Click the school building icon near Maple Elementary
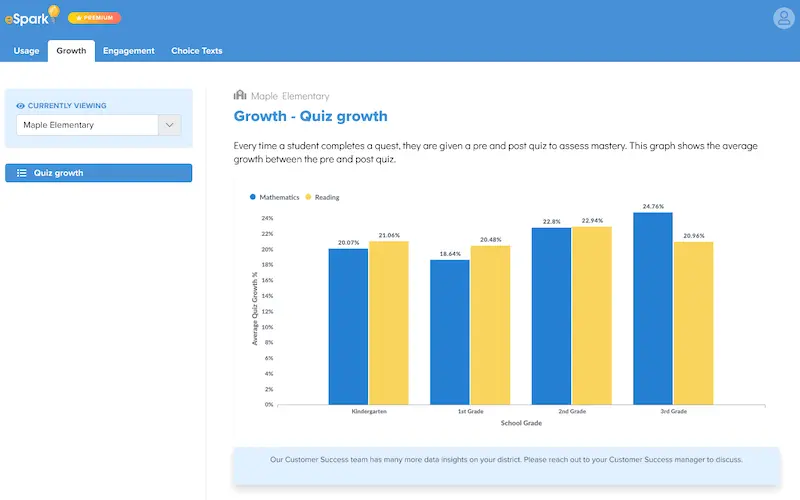 pos(240,95)
